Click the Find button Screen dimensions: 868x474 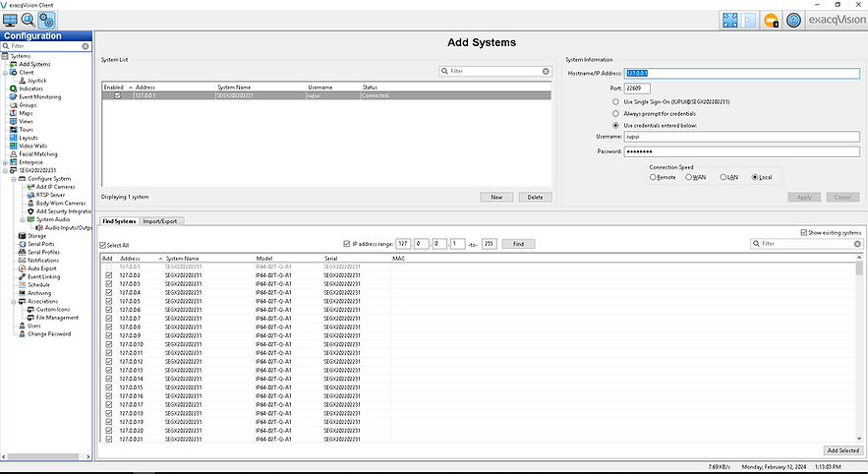tap(518, 244)
